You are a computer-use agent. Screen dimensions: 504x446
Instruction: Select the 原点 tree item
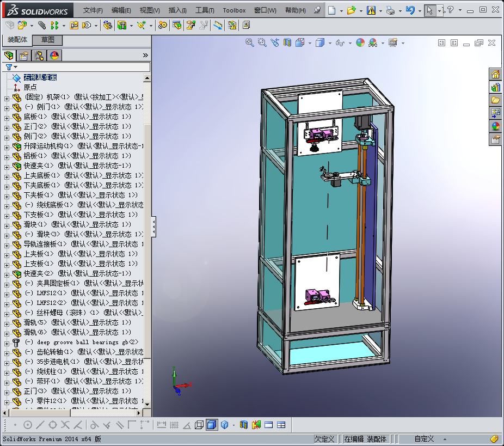pos(30,88)
